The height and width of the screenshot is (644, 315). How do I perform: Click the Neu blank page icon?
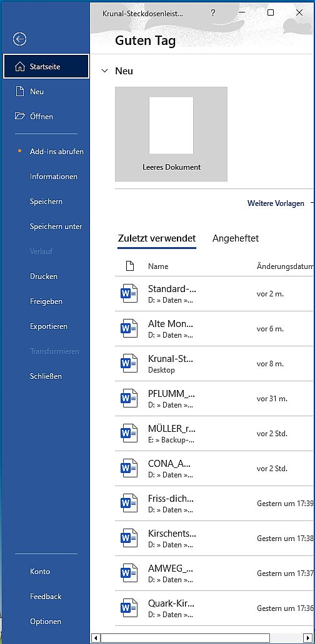(20, 91)
